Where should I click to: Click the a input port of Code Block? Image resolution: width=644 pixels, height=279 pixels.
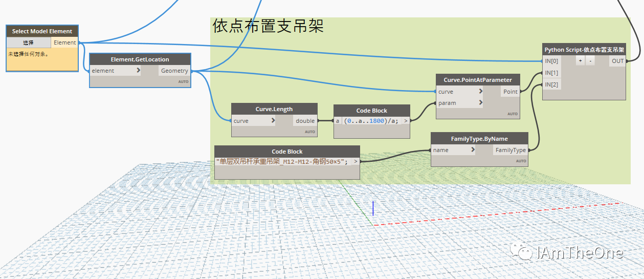pos(338,121)
